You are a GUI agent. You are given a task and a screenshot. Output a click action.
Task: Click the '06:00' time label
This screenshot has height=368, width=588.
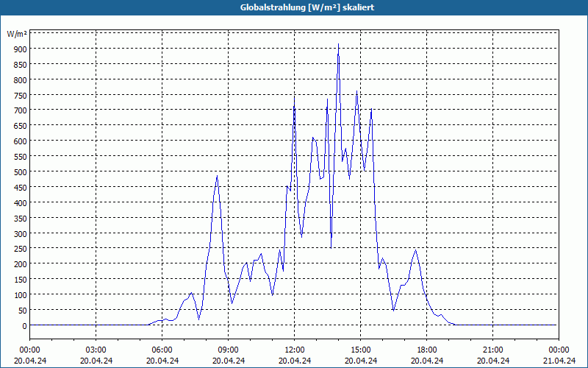(x=162, y=350)
